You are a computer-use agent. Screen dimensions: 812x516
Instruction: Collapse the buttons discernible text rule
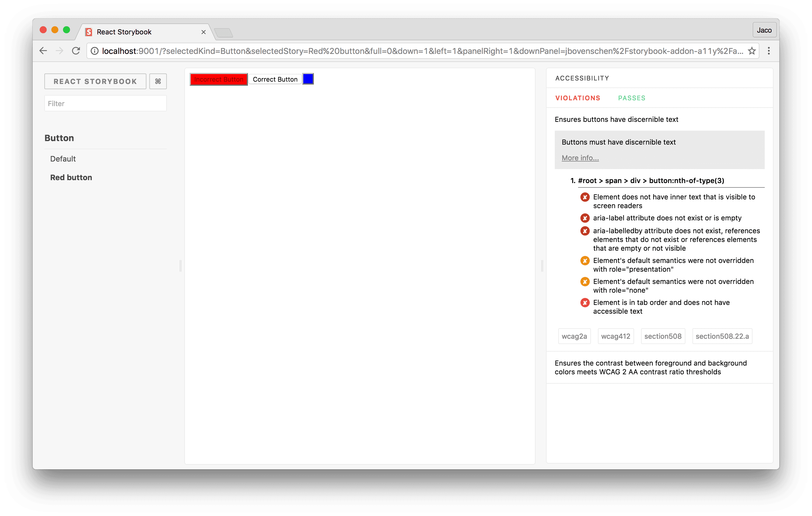click(616, 119)
